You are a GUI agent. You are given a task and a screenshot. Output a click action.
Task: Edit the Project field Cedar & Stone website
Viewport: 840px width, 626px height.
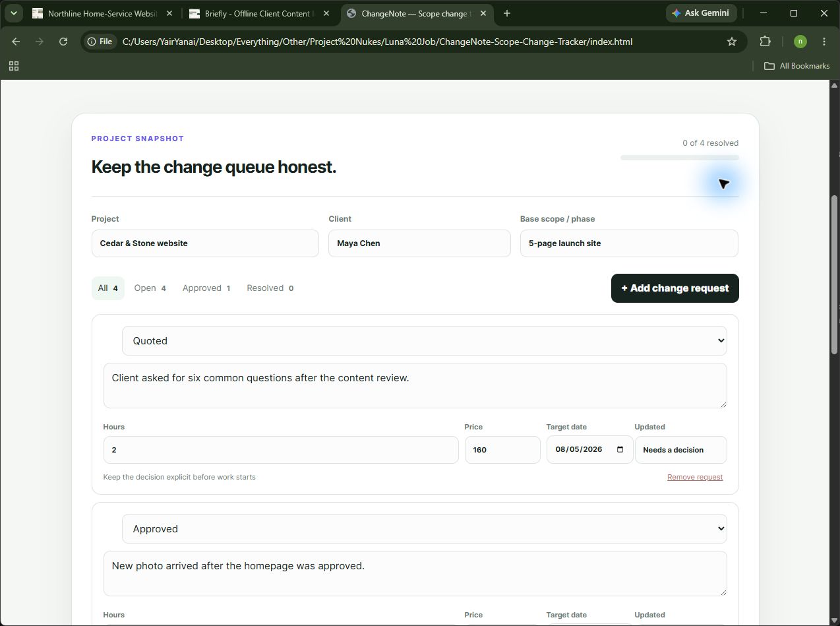pos(205,243)
